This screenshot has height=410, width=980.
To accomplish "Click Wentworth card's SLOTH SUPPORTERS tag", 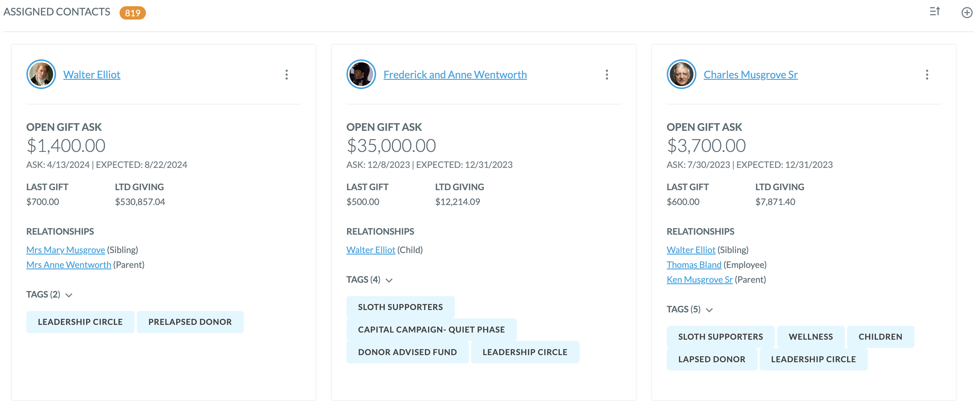I will [x=400, y=307].
